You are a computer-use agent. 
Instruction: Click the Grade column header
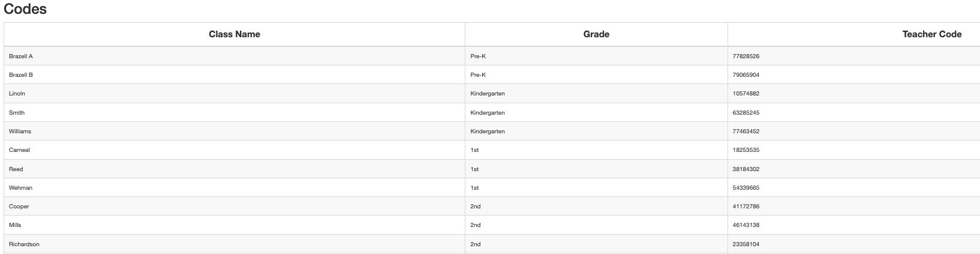coord(596,34)
